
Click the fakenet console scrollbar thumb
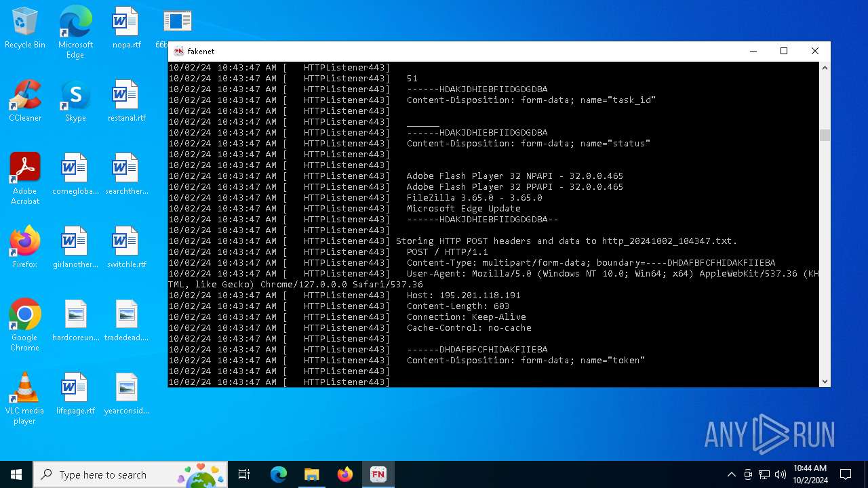point(825,135)
